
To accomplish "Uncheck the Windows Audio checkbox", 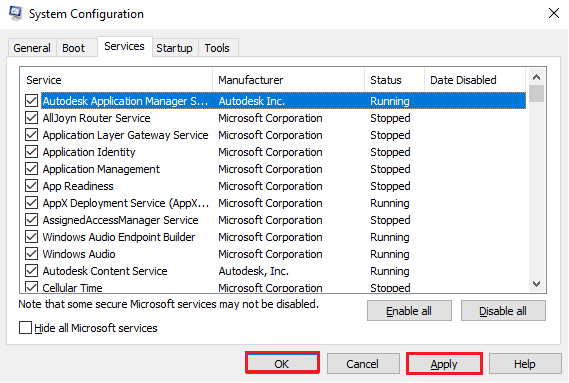I will tap(32, 253).
